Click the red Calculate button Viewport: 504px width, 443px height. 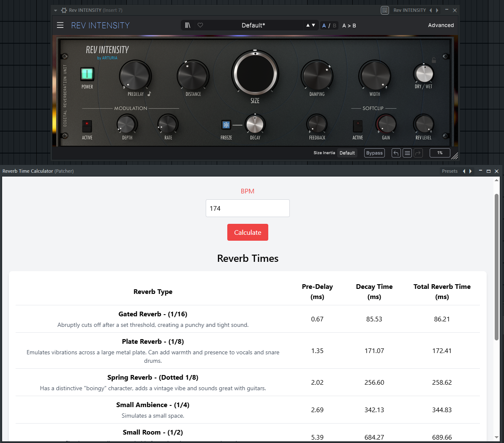click(248, 232)
